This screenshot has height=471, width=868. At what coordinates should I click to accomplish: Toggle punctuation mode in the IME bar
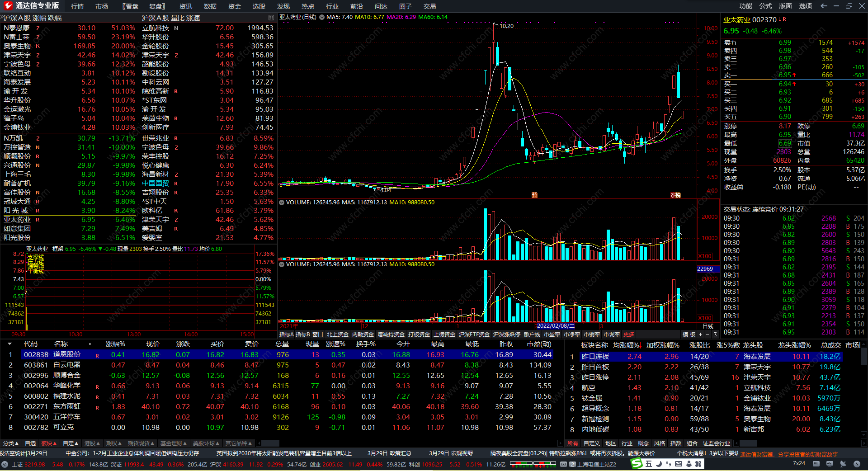(x=669, y=464)
